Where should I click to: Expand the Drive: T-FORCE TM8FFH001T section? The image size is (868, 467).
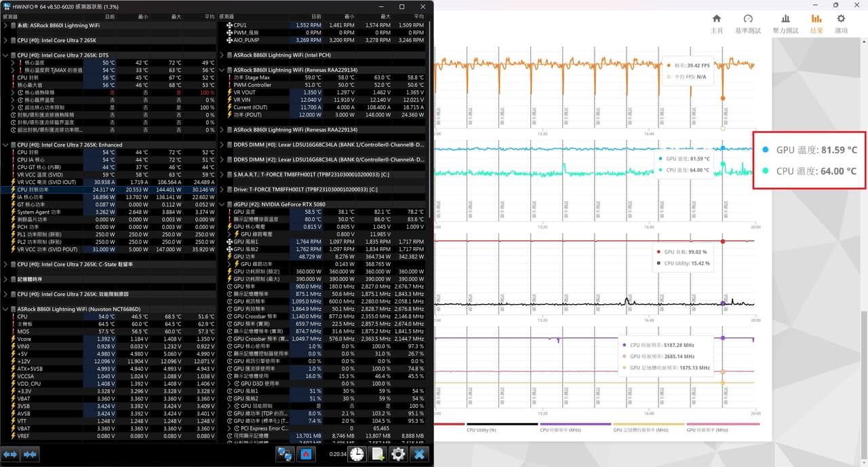(x=222, y=189)
